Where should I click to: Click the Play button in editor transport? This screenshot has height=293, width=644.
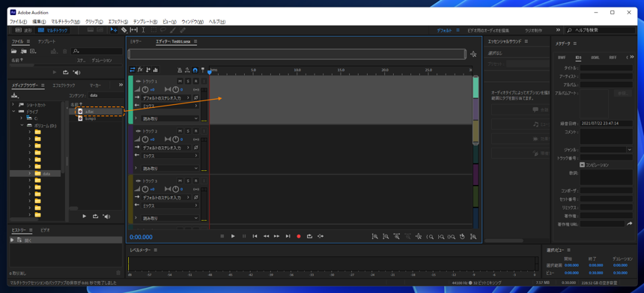pos(233,236)
